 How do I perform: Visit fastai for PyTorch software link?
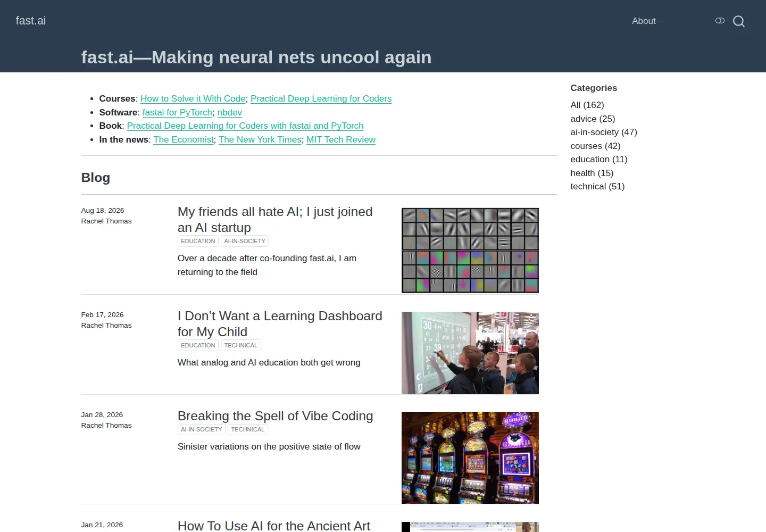click(x=177, y=112)
